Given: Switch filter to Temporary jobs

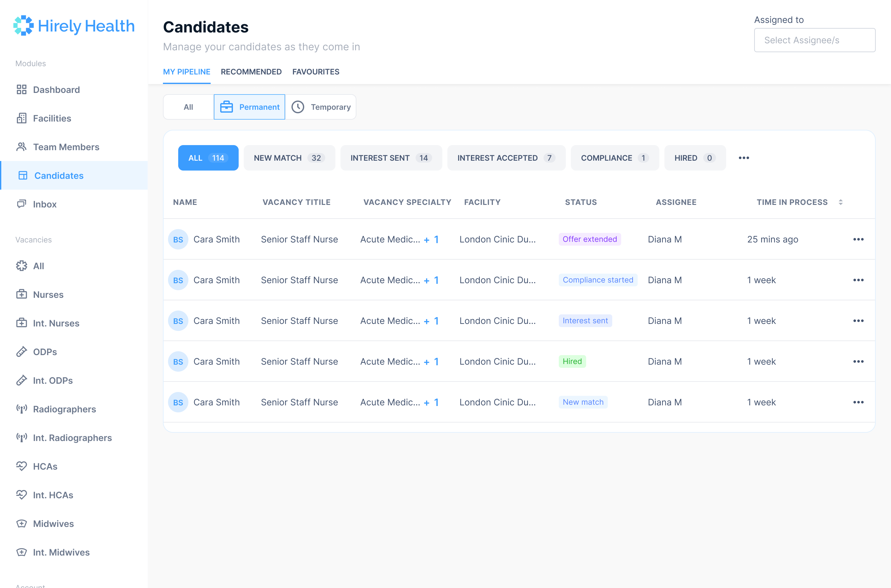Looking at the screenshot, I should click(321, 107).
